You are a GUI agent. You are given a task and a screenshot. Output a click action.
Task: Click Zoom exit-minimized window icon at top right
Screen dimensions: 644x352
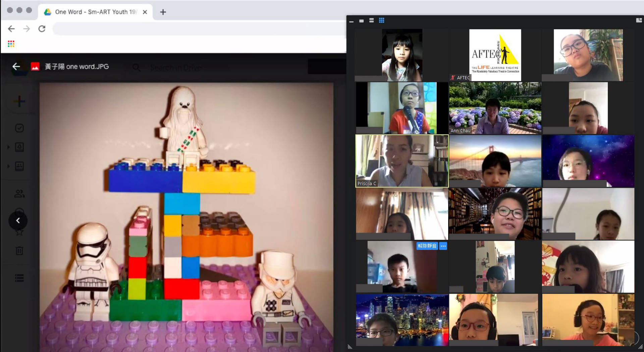[639, 20]
